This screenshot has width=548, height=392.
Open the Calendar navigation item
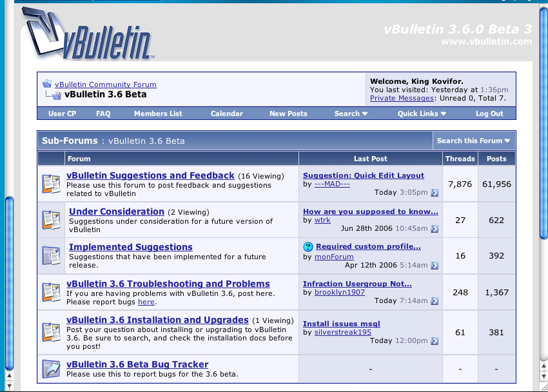(227, 113)
